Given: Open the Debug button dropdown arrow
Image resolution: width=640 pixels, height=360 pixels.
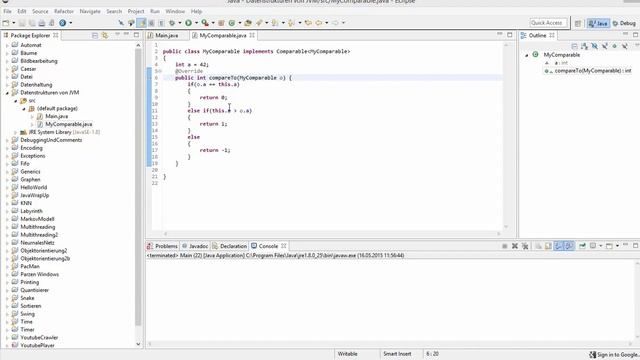Looking at the screenshot, I should [x=180, y=23].
